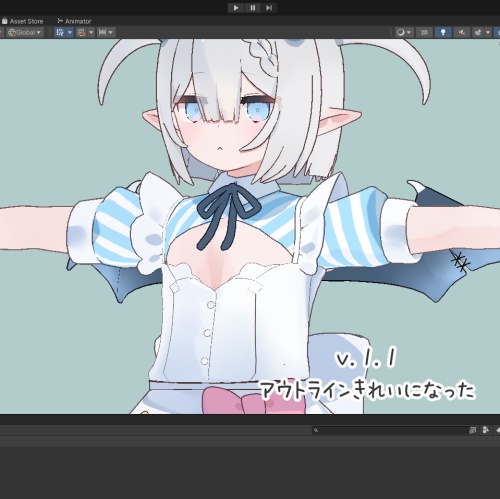500x499 pixels.
Task: Open the Search window icon beside the search field
Action: [473, 430]
